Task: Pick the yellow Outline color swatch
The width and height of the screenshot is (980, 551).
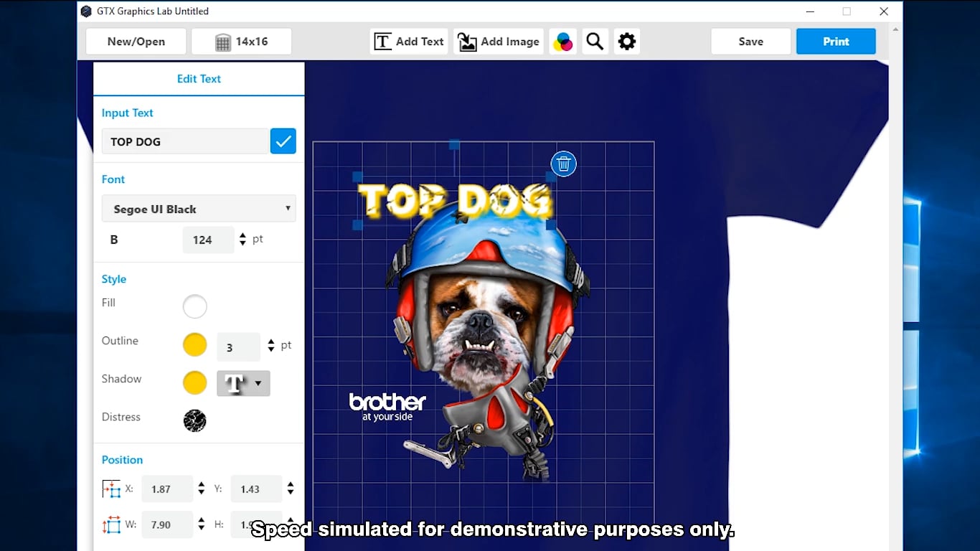Action: [195, 345]
